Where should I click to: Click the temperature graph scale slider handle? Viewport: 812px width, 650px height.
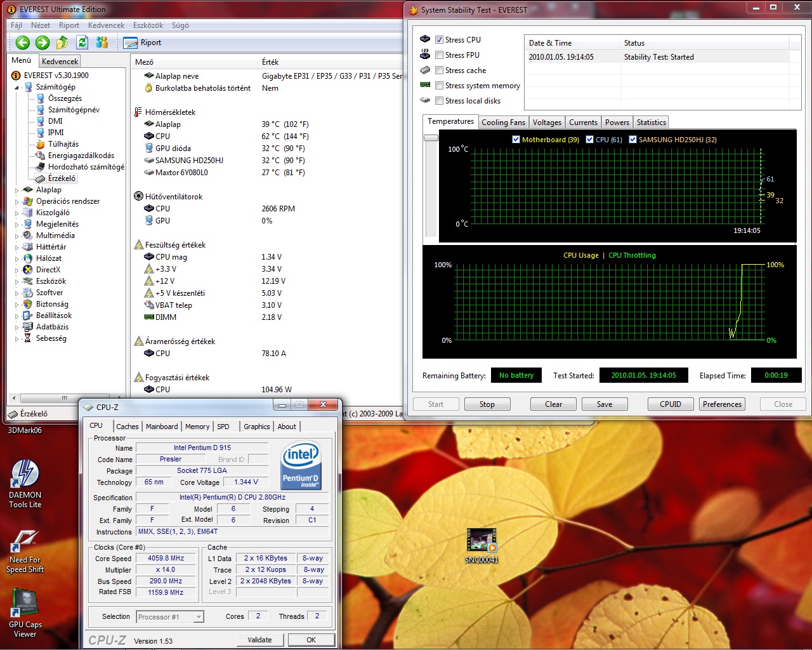pyautogui.click(x=431, y=138)
